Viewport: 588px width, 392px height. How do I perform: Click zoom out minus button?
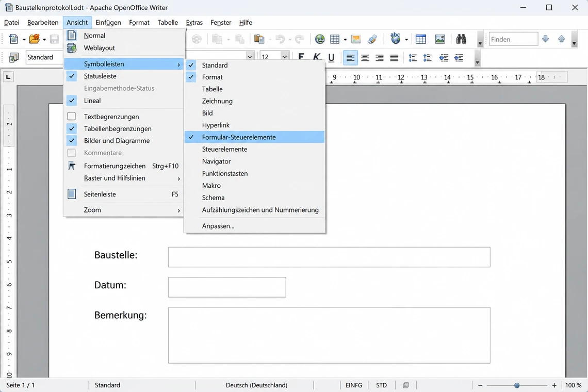point(480,385)
